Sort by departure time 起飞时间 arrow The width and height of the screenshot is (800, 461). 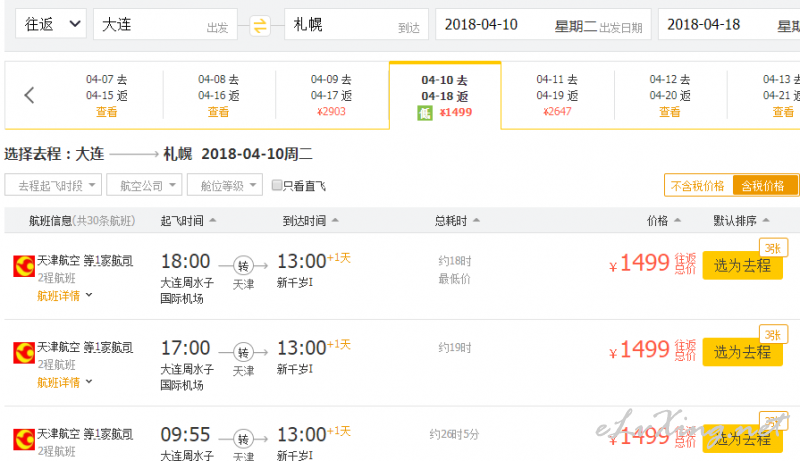213,220
